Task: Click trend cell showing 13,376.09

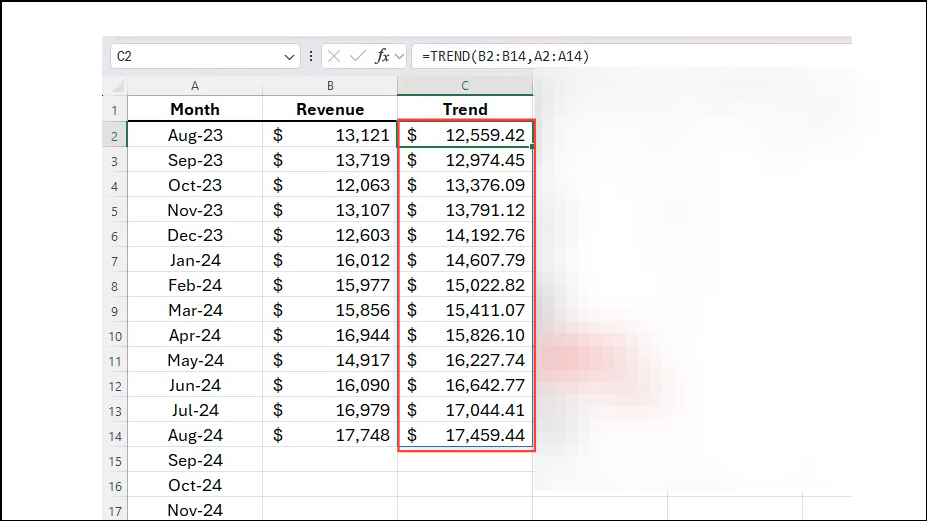Action: click(x=465, y=185)
